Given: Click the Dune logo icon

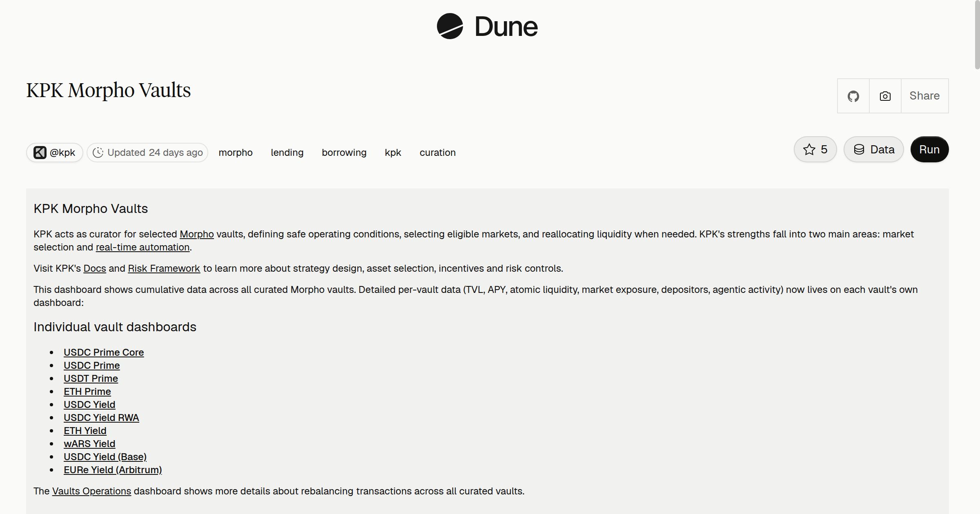Looking at the screenshot, I should pos(450,26).
